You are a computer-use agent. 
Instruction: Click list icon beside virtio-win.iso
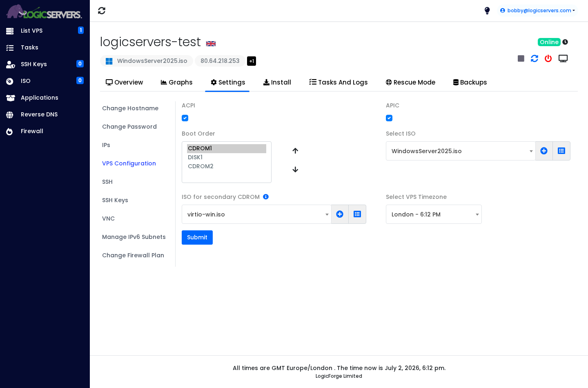357,214
